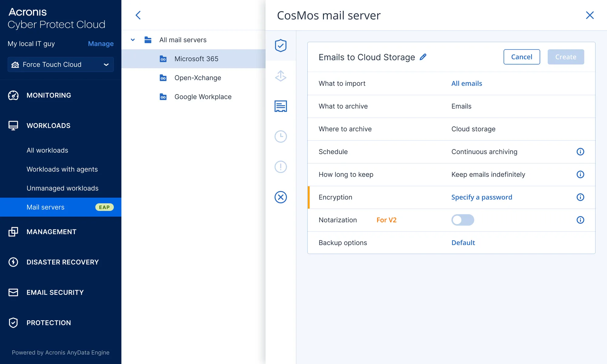
Task: Open the shield protection plan tab
Action: click(280, 45)
